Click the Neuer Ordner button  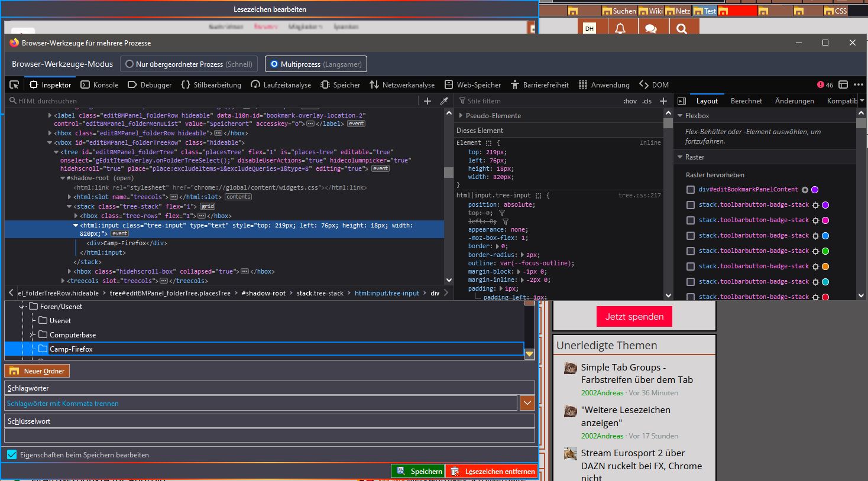[x=37, y=371]
